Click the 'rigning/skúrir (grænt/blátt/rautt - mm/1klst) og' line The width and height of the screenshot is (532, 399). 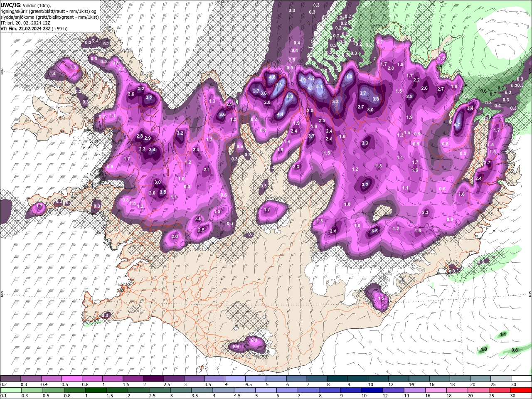[48, 11]
